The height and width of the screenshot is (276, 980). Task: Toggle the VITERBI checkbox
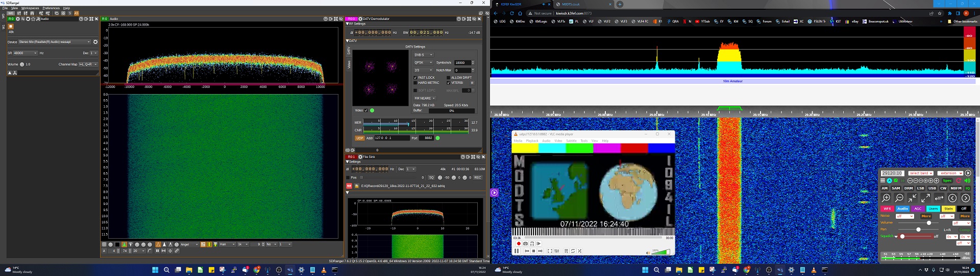pyautogui.click(x=448, y=83)
